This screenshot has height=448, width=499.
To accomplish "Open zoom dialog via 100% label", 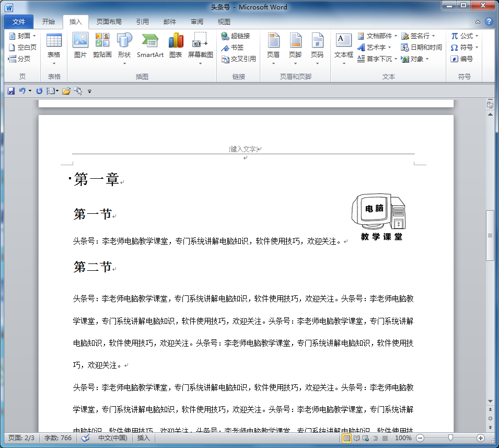I will (x=403, y=438).
